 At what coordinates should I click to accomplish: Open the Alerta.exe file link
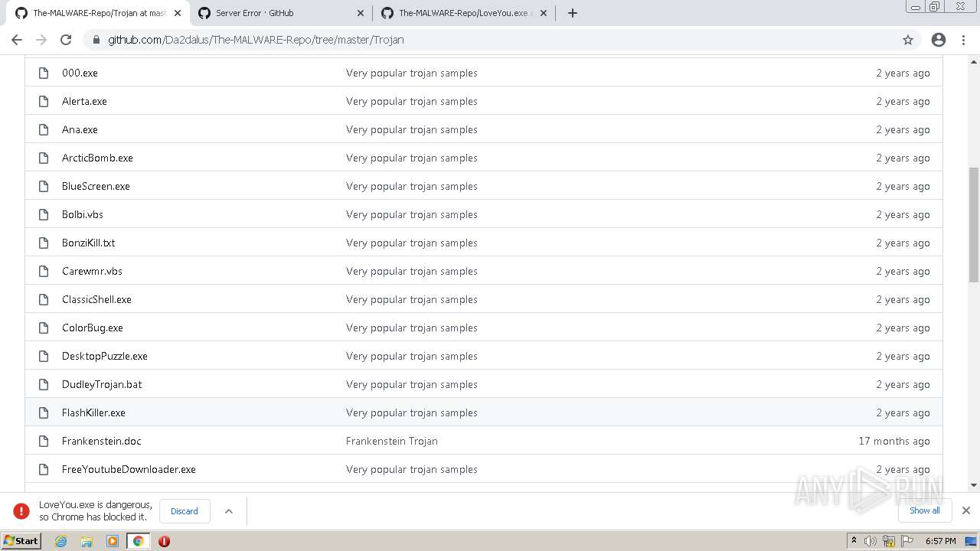(84, 101)
